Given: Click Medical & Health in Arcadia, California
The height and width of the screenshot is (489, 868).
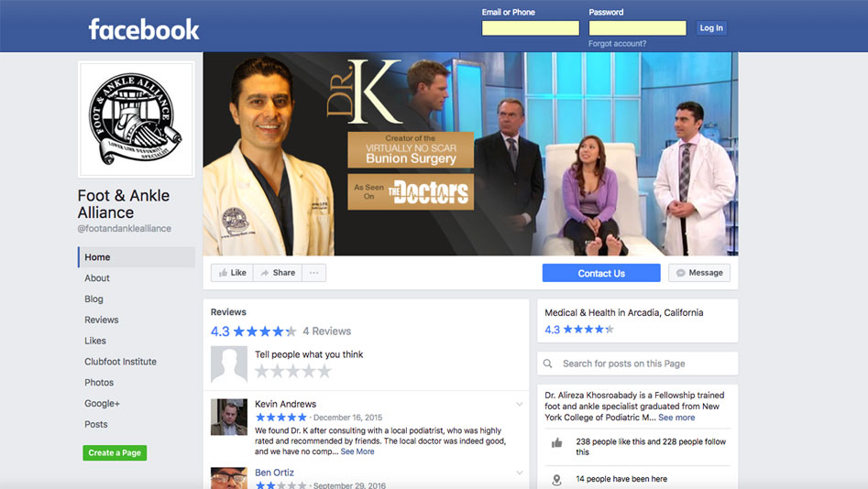Looking at the screenshot, I should [x=624, y=312].
